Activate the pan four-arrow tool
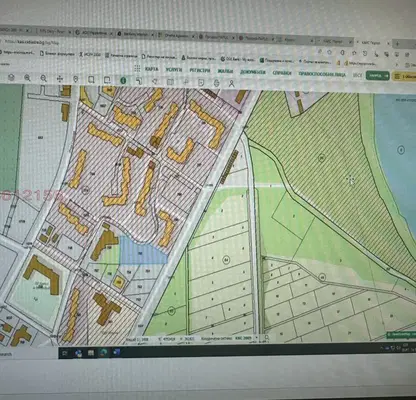 [60, 79]
